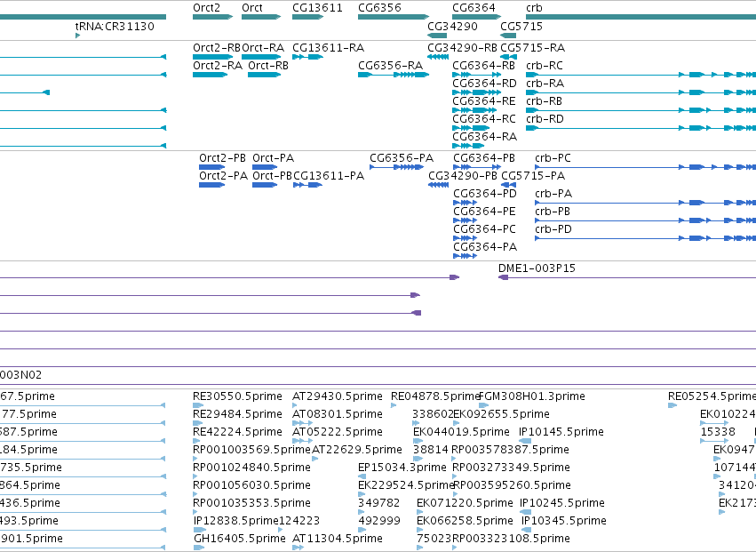Image resolution: width=756 pixels, height=552 pixels.
Task: Click the CG5715 gene label
Action: [521, 27]
